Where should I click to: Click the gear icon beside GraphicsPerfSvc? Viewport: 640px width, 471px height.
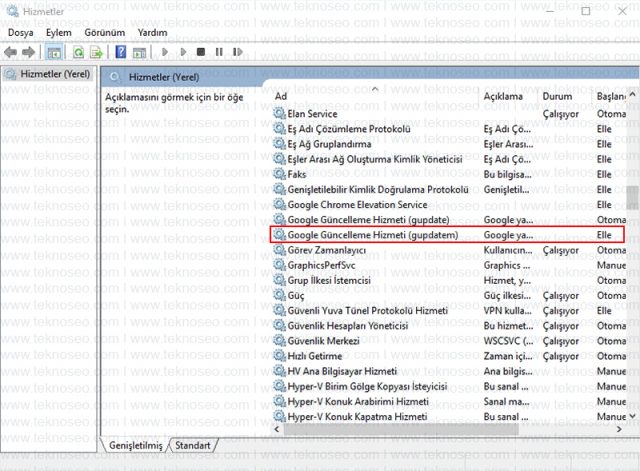click(279, 265)
